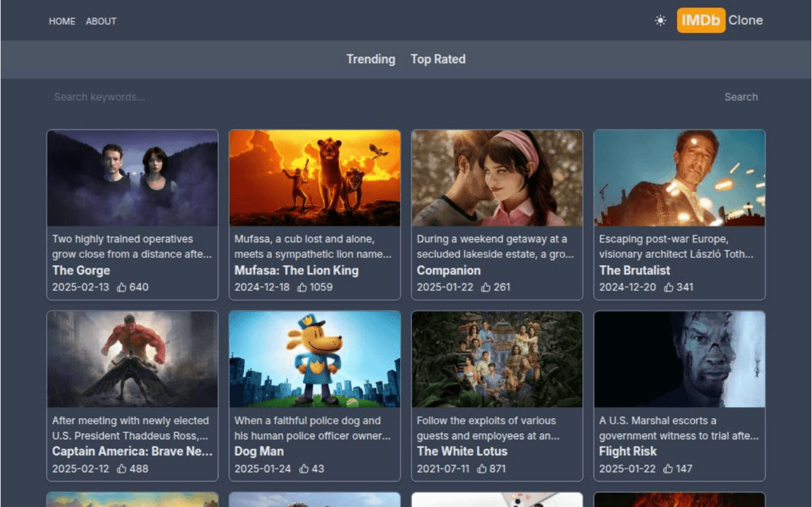Click the date 2024-12-18 on Mufasa card
This screenshot has height=507, width=812.
[261, 287]
